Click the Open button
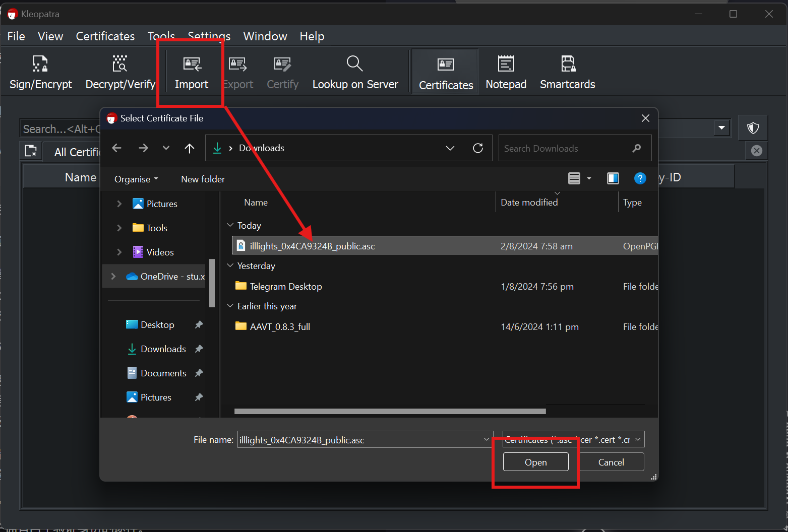The image size is (788, 532). tap(536, 462)
